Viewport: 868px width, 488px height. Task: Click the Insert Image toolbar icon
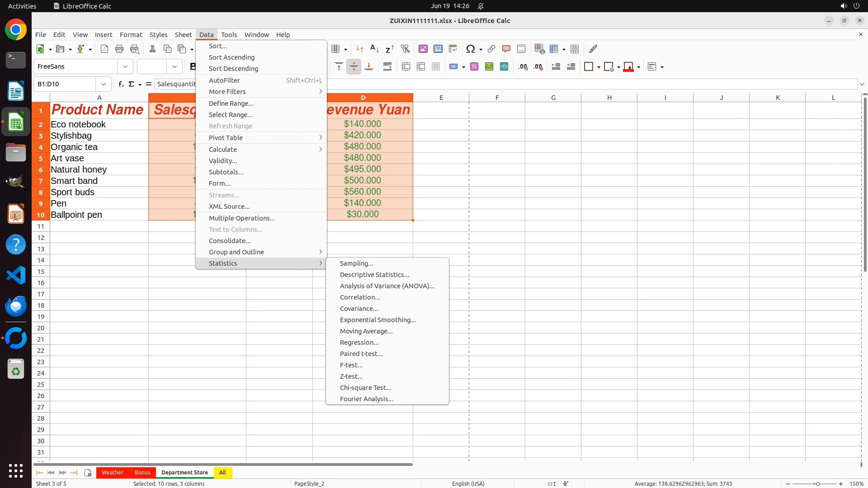(423, 49)
